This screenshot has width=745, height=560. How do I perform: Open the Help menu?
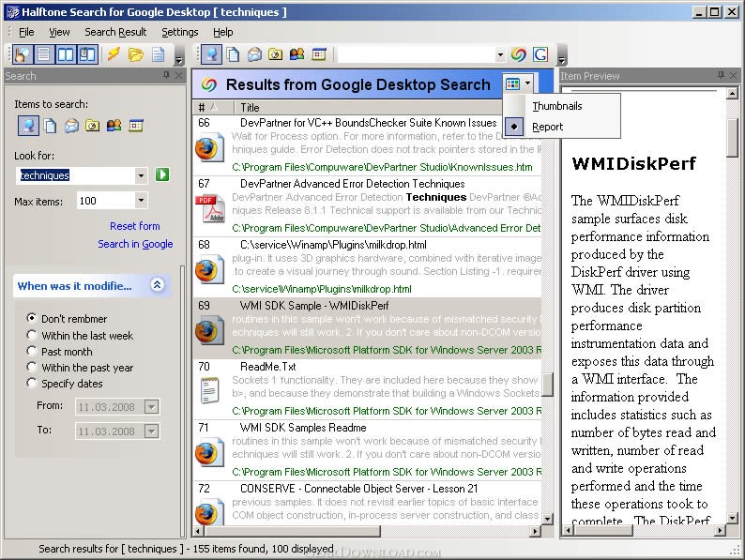[x=222, y=32]
